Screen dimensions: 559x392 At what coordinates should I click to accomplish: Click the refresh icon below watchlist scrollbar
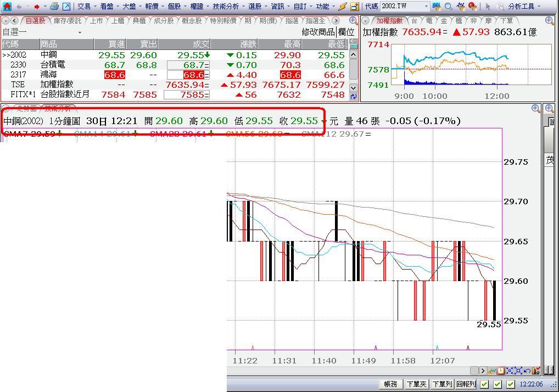(x=353, y=96)
